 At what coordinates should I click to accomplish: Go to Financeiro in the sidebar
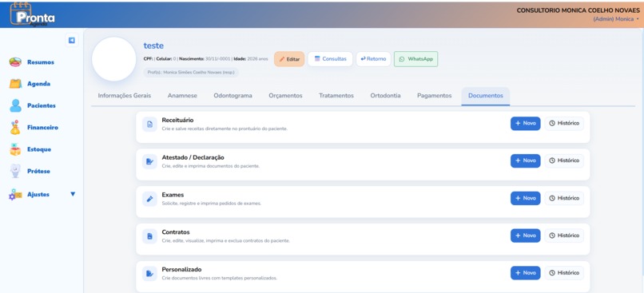click(x=42, y=127)
